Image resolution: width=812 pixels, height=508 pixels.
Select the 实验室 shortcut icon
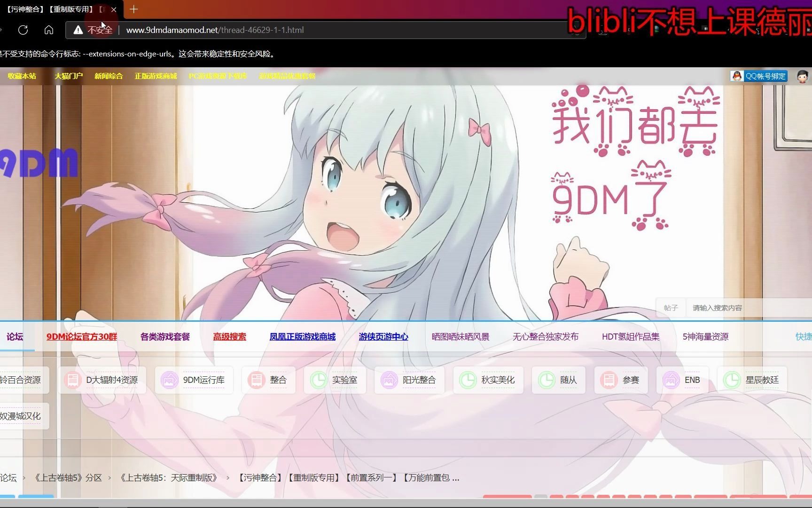(x=319, y=380)
